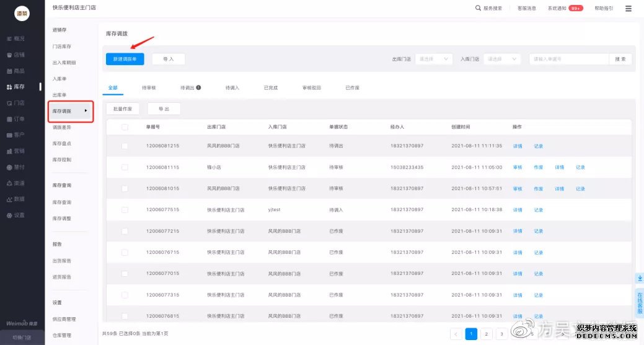
Task: Open 店铺 section in dark sidebar
Action: point(15,55)
